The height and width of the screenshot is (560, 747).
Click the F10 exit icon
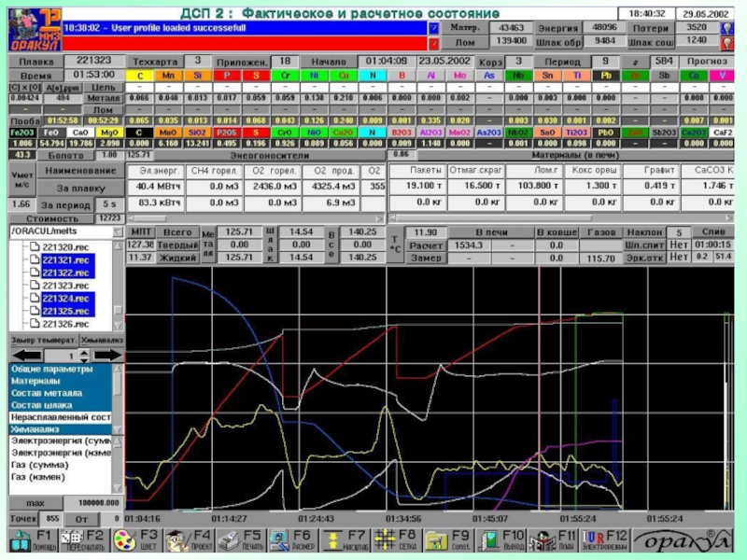[x=490, y=540]
